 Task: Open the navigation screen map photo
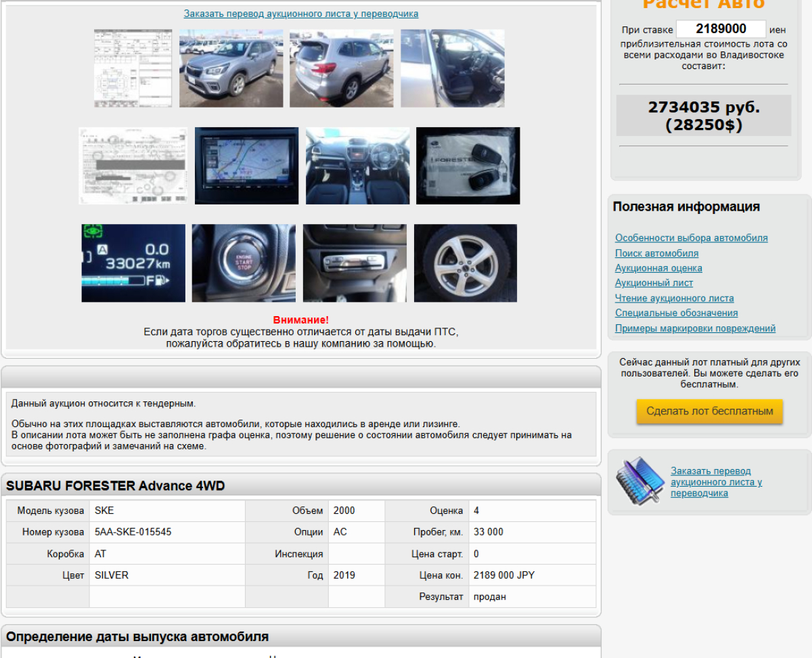[x=247, y=166]
